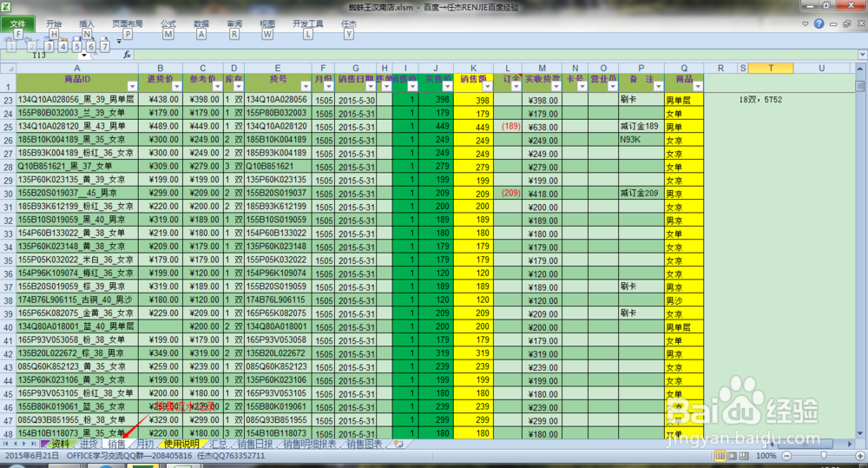Minimize the ribbon with the caret icon
868x468 pixels.
tap(806, 23)
